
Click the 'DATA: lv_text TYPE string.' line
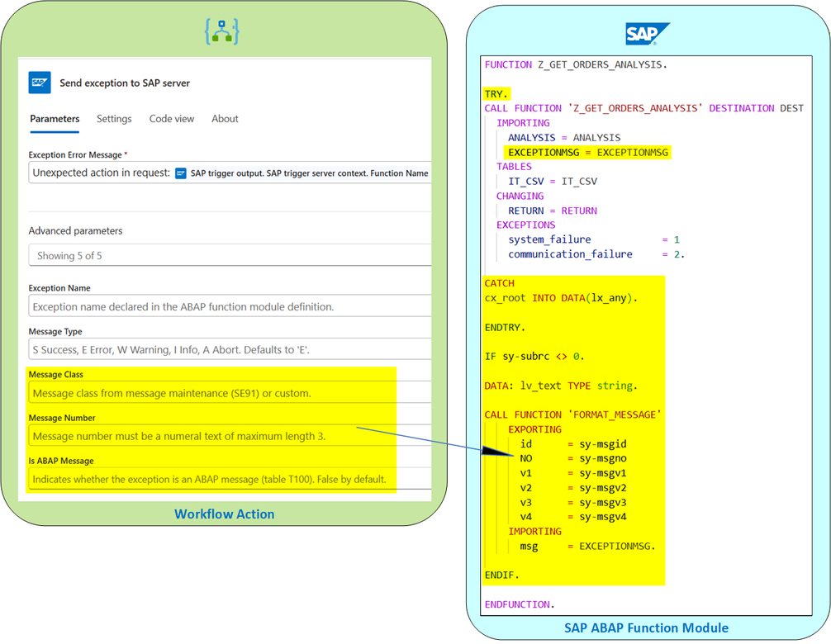pos(561,386)
